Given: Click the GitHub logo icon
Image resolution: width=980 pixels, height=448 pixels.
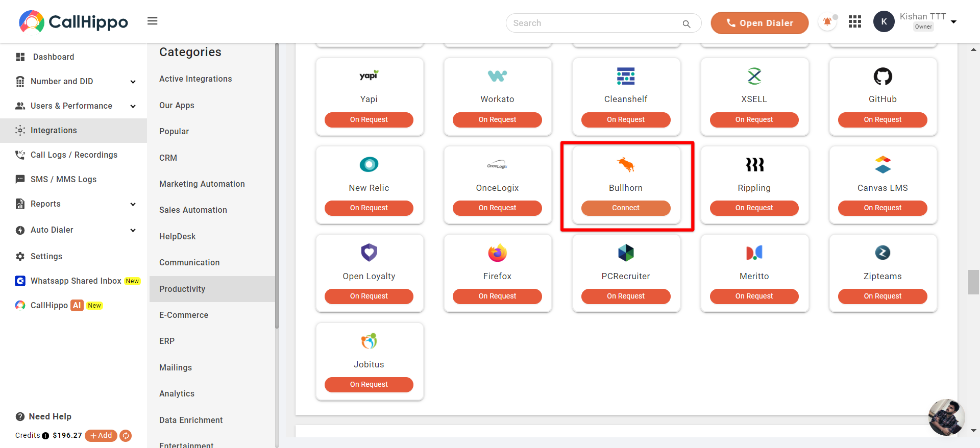Looking at the screenshot, I should (x=883, y=77).
